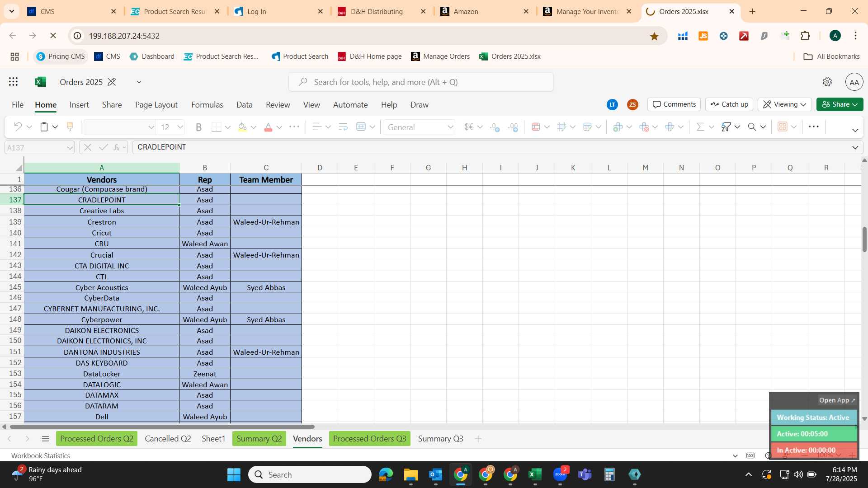Screen dimensions: 868x488
Task: Click the Excel logo icon
Action: [x=40, y=82]
